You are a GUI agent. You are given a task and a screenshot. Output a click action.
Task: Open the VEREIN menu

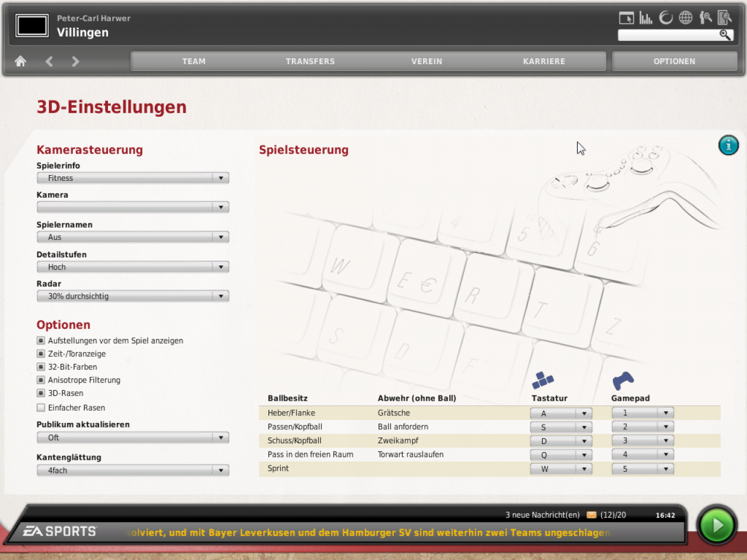pos(427,61)
